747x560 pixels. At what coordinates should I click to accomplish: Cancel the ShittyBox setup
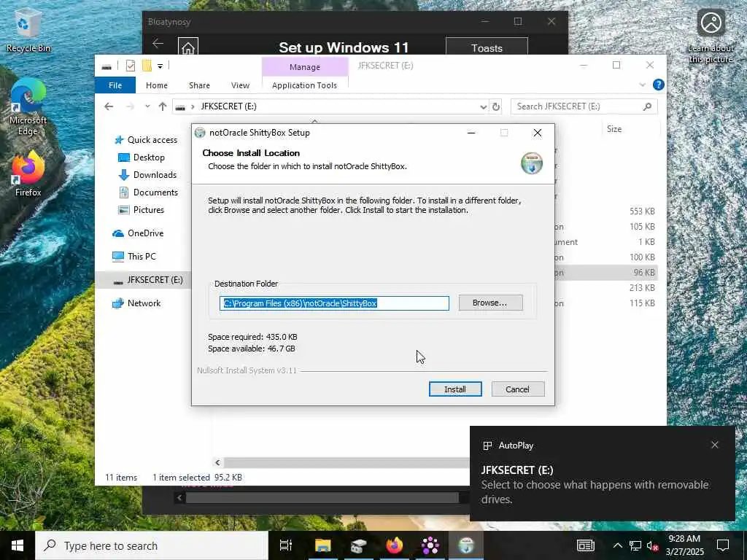517,389
